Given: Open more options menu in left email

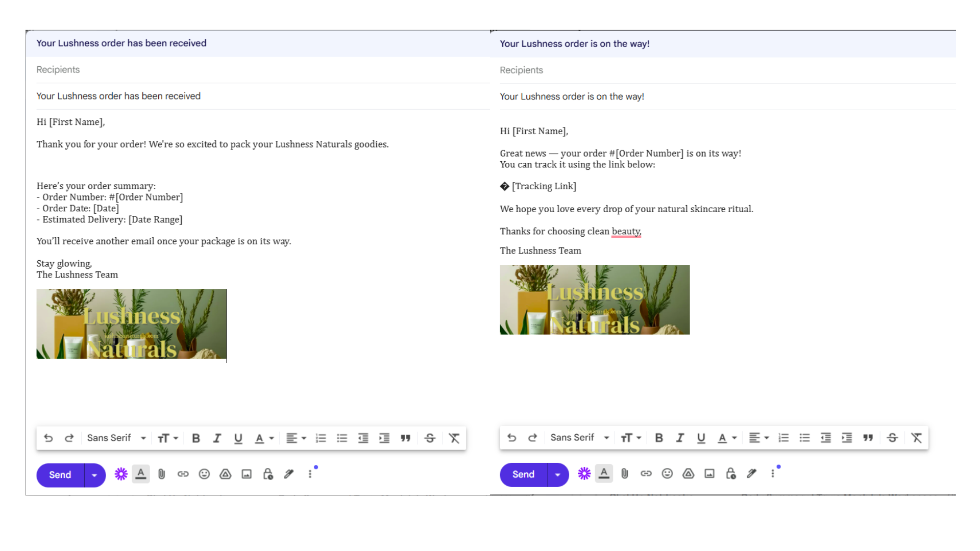Looking at the screenshot, I should [310, 474].
